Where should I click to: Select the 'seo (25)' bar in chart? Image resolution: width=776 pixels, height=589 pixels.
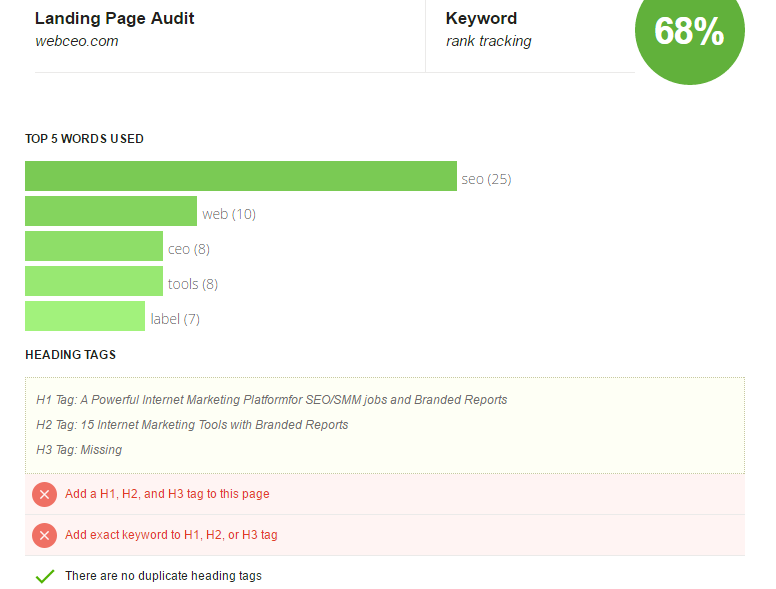(241, 176)
